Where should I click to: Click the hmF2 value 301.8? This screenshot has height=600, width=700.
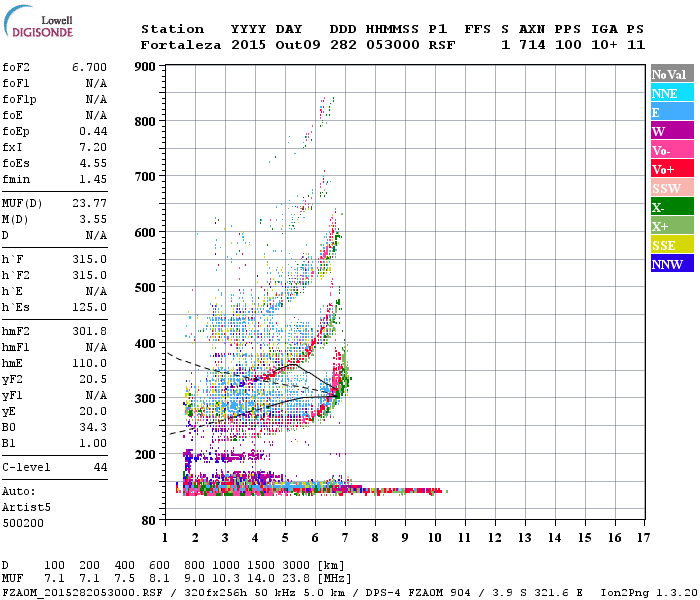pos(89,332)
